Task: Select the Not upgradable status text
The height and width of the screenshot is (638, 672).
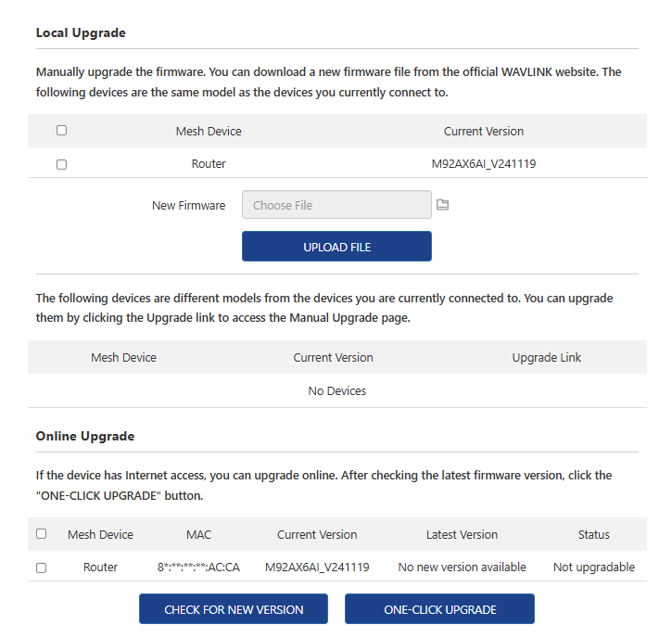Action: [x=593, y=567]
